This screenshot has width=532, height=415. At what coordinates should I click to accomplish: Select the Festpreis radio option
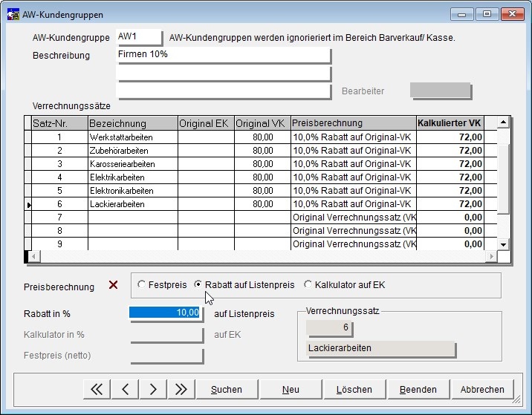point(162,284)
